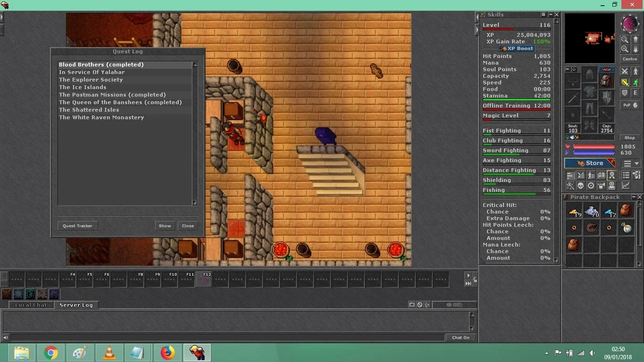Toggle Chat On button
The width and height of the screenshot is (644, 362).
pyautogui.click(x=461, y=337)
